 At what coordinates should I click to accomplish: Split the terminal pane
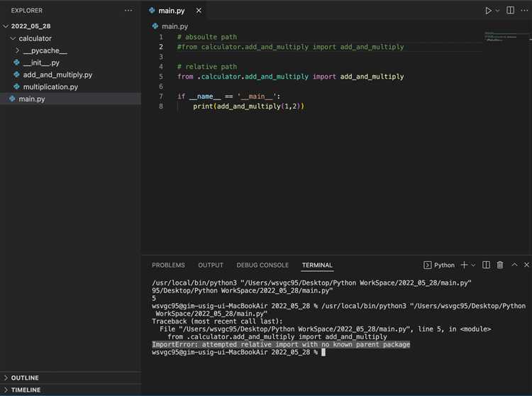[x=486, y=265]
